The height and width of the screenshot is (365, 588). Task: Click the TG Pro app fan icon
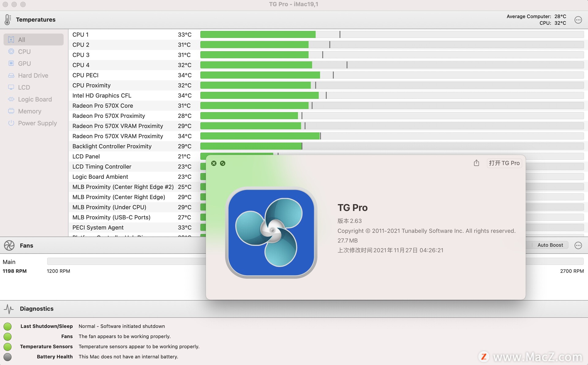[x=271, y=233]
